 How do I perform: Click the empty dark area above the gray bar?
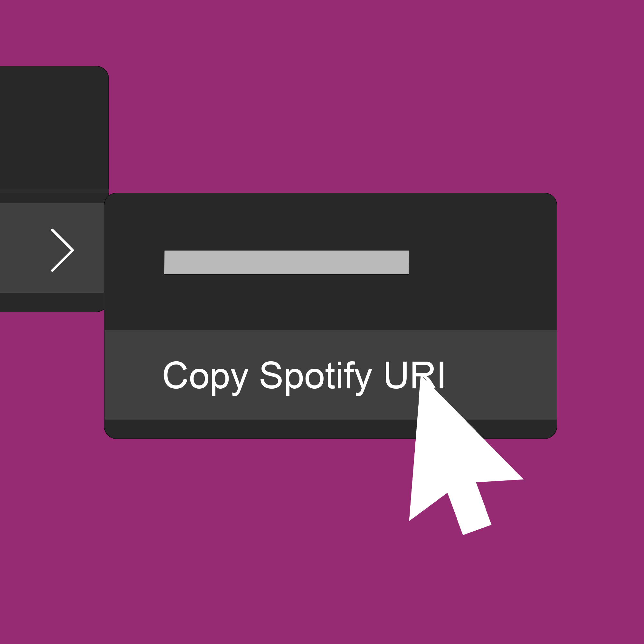pyautogui.click(x=330, y=222)
